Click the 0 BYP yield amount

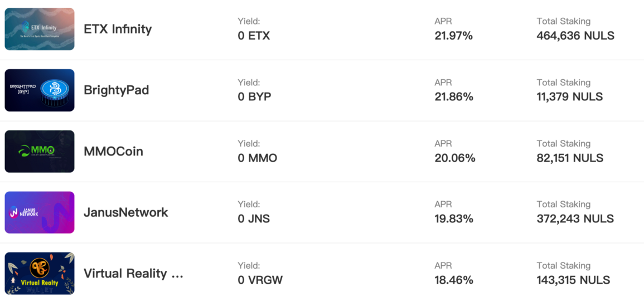point(254,97)
